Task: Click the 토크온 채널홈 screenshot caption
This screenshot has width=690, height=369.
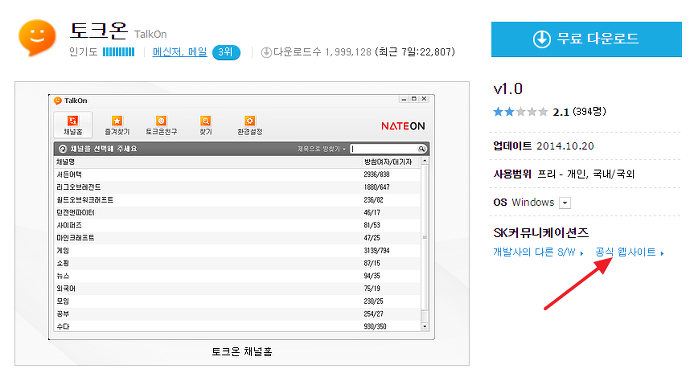Action: [242, 352]
